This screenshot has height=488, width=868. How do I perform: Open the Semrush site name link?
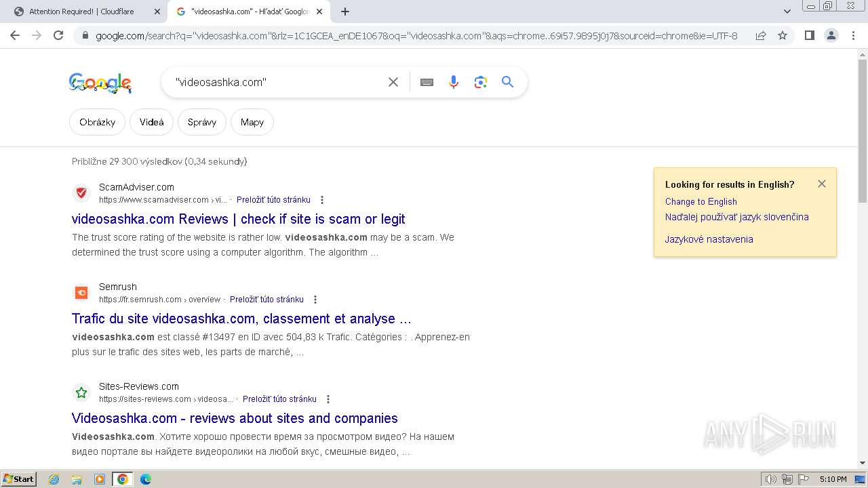tap(118, 287)
